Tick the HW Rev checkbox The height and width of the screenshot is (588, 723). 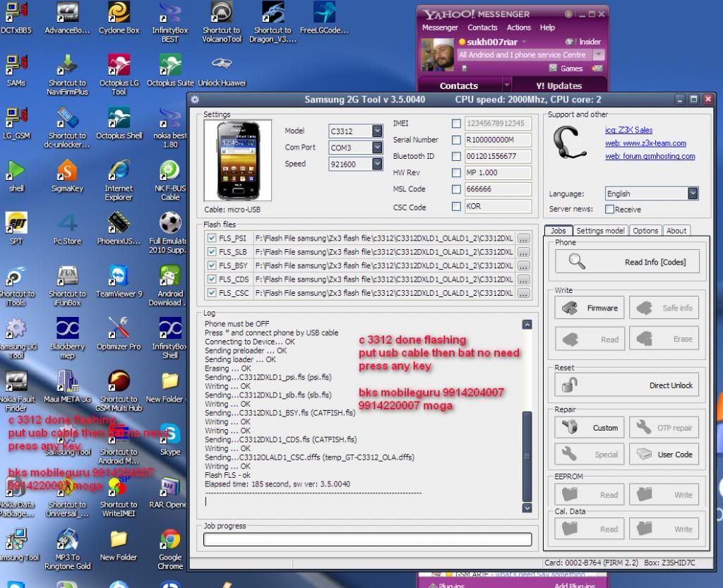[456, 173]
